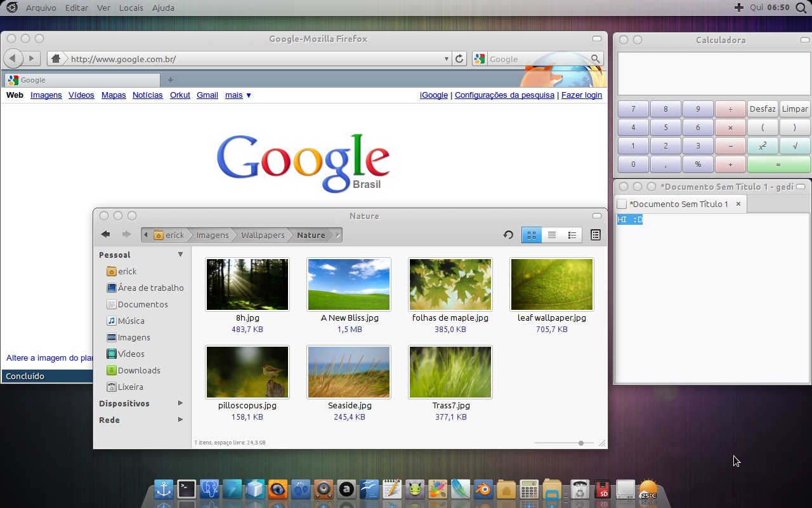Switch file manager to compact view
Screen dimensions: 812x508
[572, 235]
